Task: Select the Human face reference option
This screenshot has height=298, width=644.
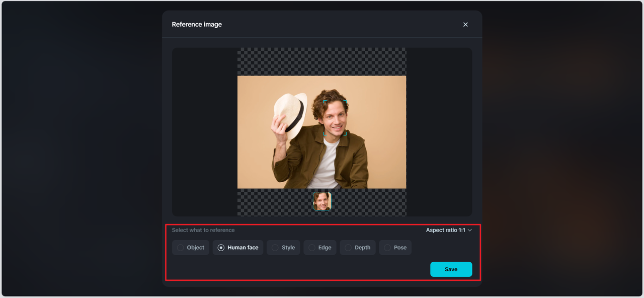Action: point(238,248)
